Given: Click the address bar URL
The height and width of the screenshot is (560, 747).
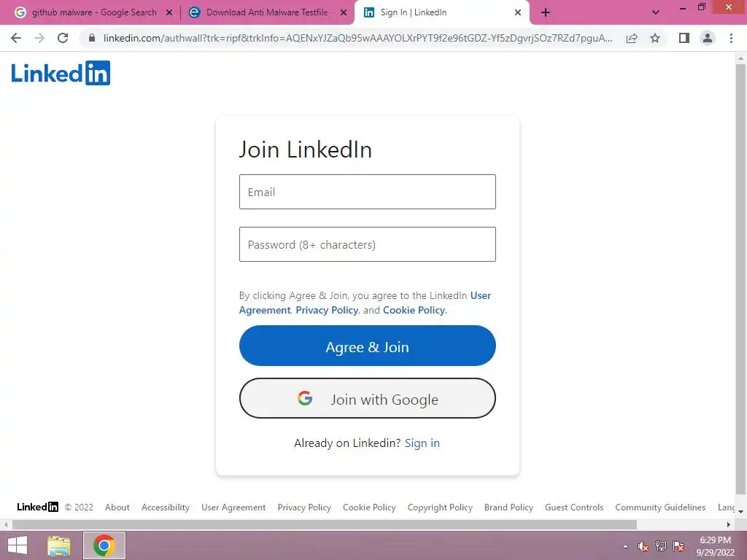Looking at the screenshot, I should (x=357, y=38).
